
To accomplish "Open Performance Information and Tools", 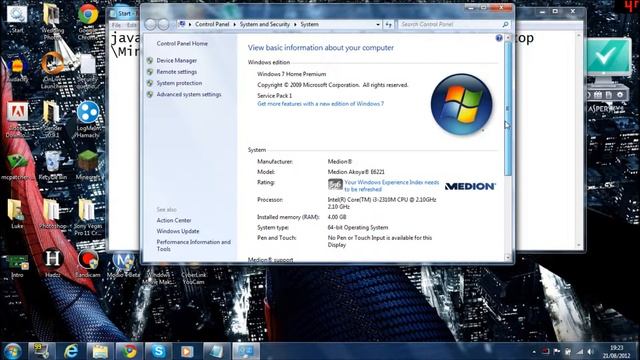I will [x=193, y=245].
